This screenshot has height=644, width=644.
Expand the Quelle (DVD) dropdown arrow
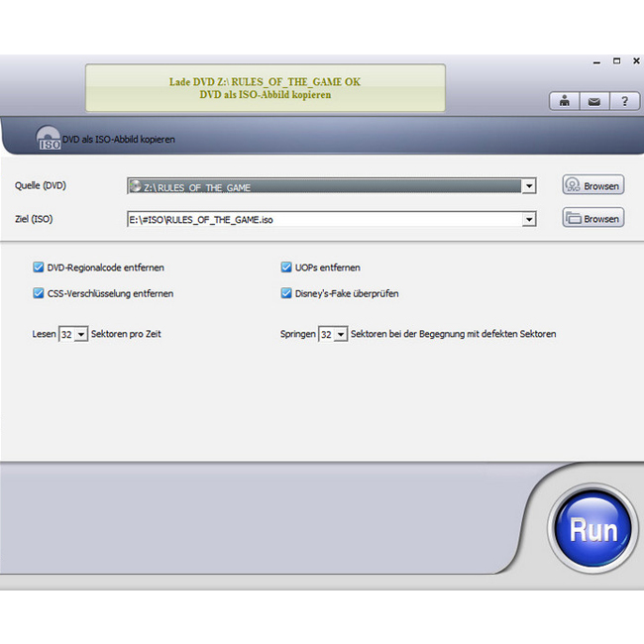click(529, 186)
